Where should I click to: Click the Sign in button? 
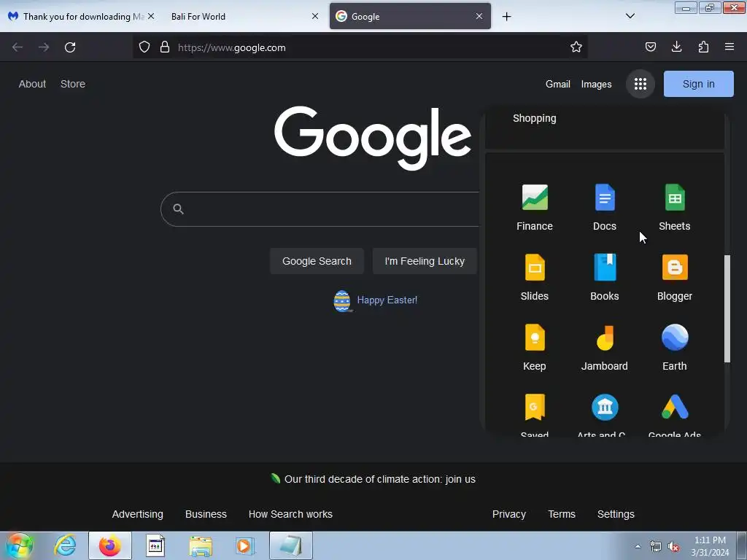pos(698,84)
